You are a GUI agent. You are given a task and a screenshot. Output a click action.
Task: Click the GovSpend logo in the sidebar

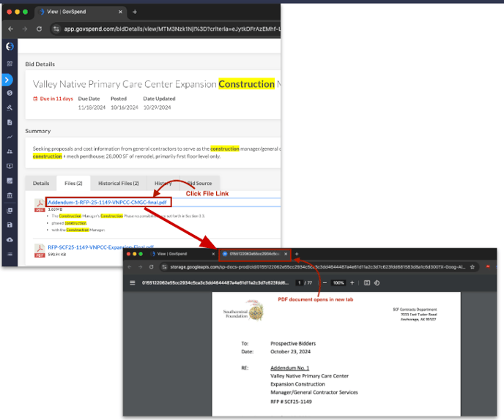pos(10,47)
